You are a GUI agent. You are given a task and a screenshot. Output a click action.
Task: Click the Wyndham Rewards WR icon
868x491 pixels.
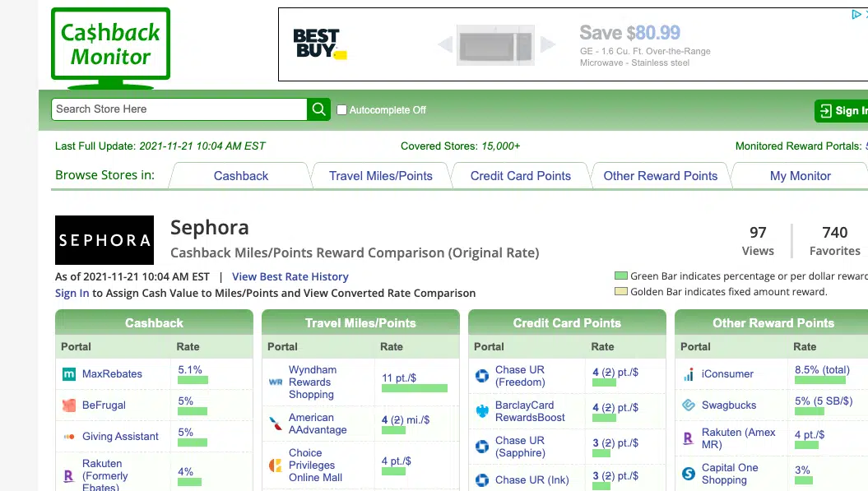tap(276, 382)
